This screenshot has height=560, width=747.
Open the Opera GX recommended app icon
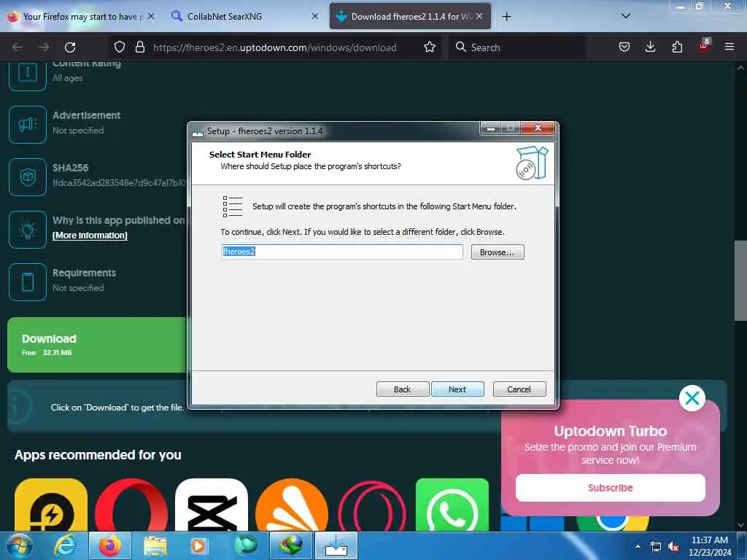click(372, 505)
